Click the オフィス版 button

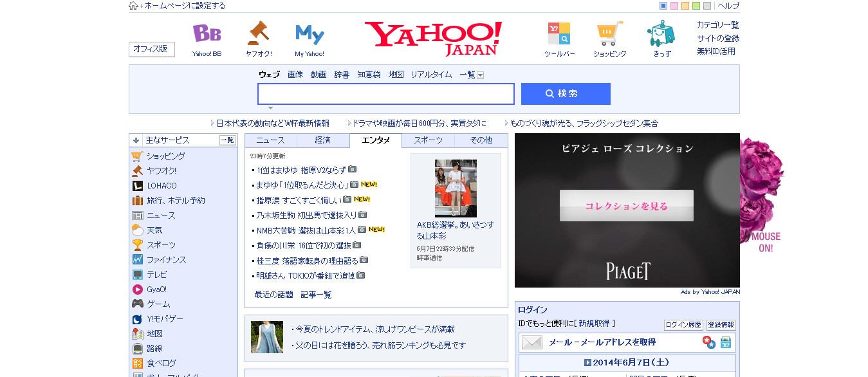tap(152, 49)
